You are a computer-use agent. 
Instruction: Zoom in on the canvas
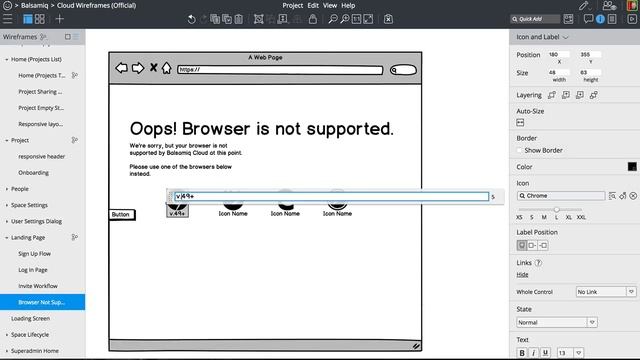(345, 19)
